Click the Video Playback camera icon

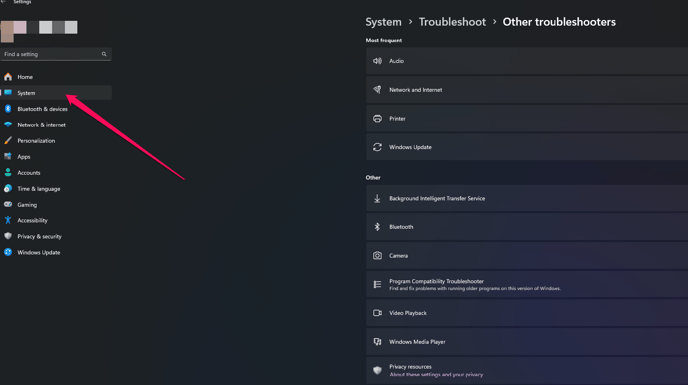coord(377,313)
